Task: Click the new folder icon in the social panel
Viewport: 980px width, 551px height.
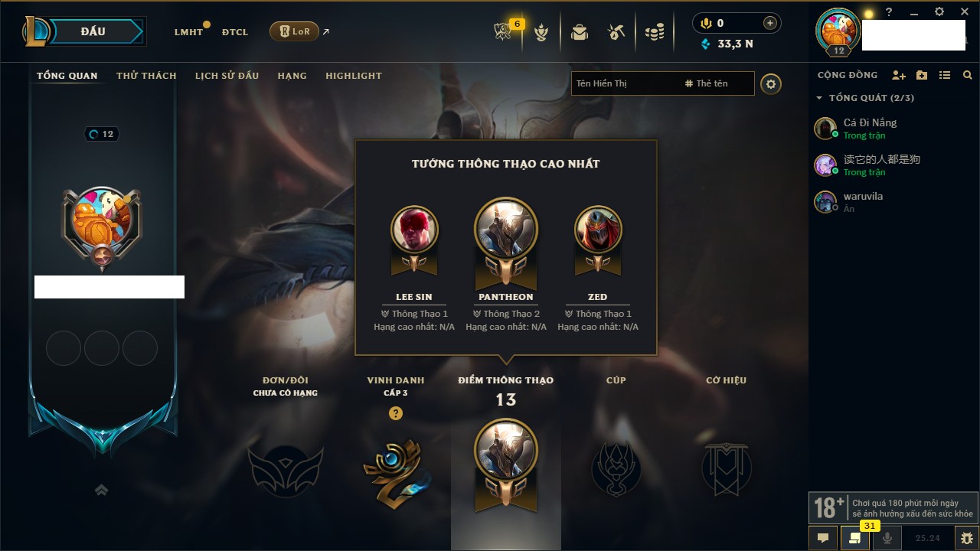Action: (x=922, y=75)
